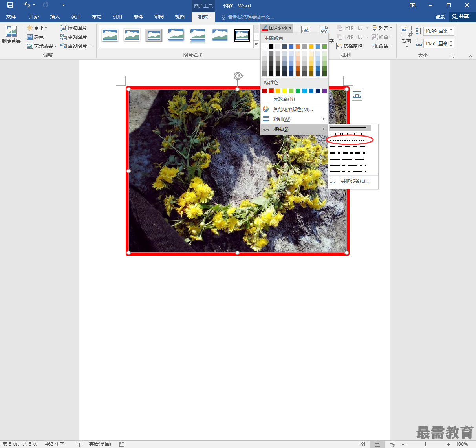
Task: Expand the 重设图片 dropdown arrow
Action: (92, 46)
